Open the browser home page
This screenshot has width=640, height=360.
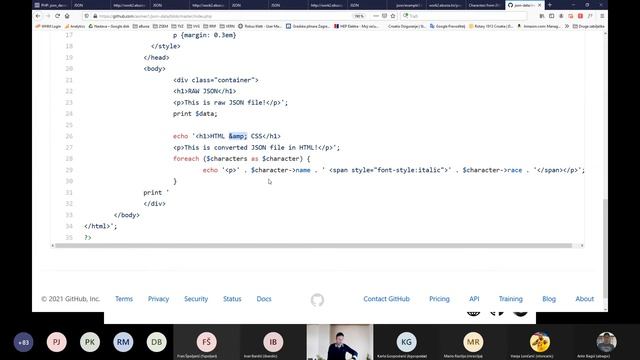67,16
